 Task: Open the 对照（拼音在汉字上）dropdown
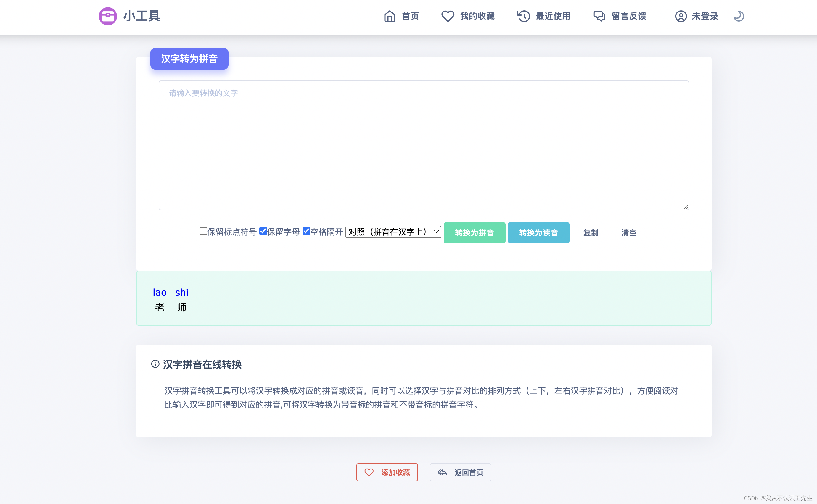point(393,232)
